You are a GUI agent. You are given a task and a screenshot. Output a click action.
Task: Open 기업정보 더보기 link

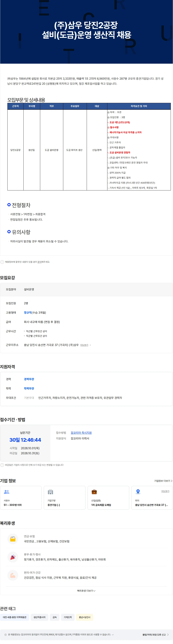pyautogui.click(x=163, y=481)
